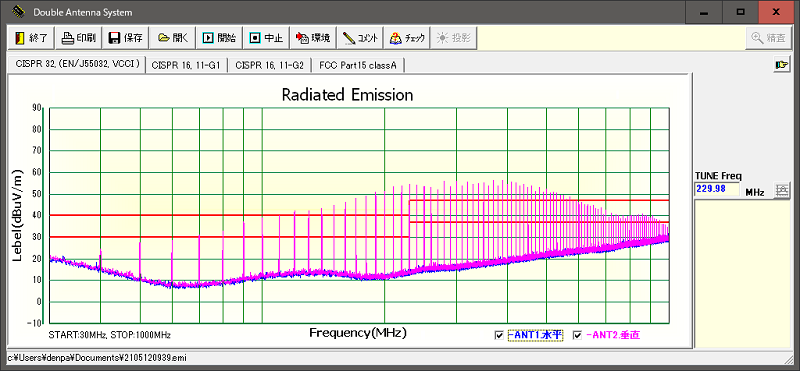Add a comment with the コメント button
800x371 pixels.
pos(360,38)
